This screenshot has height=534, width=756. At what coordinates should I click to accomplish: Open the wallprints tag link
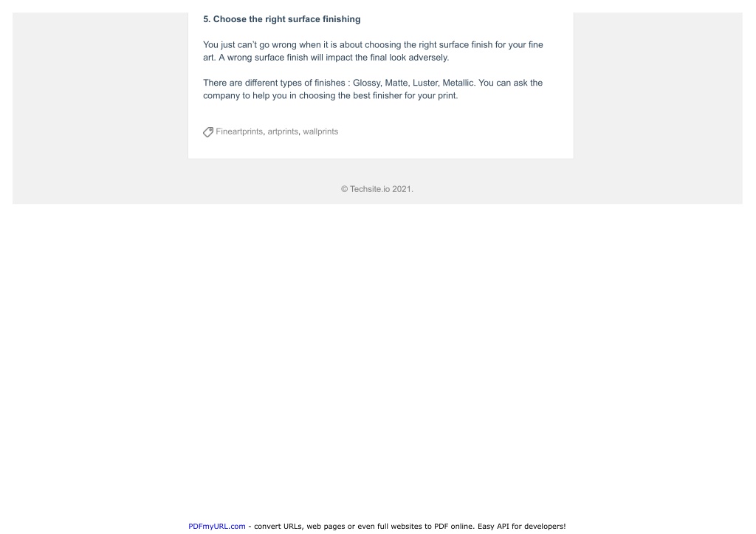tap(320, 131)
